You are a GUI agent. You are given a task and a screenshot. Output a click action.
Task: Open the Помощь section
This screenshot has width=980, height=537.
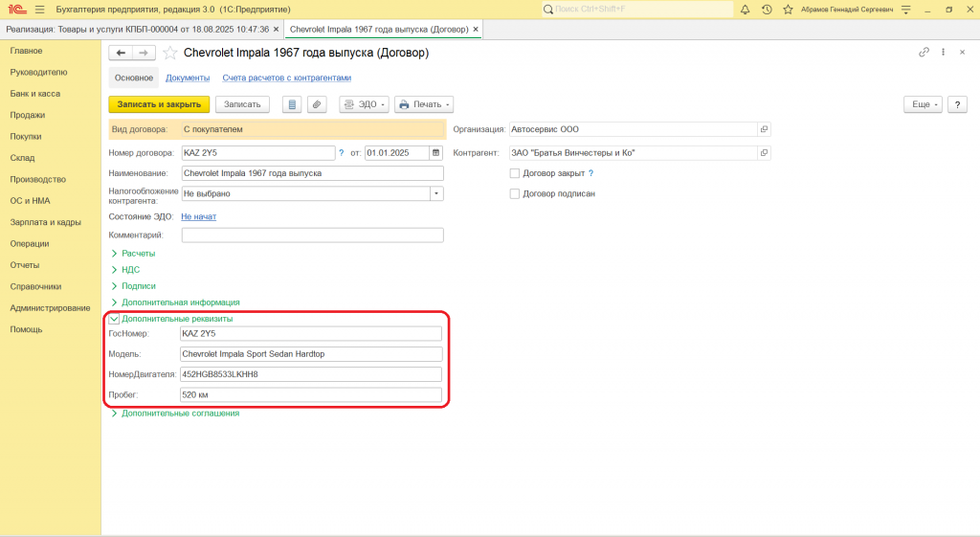click(26, 329)
